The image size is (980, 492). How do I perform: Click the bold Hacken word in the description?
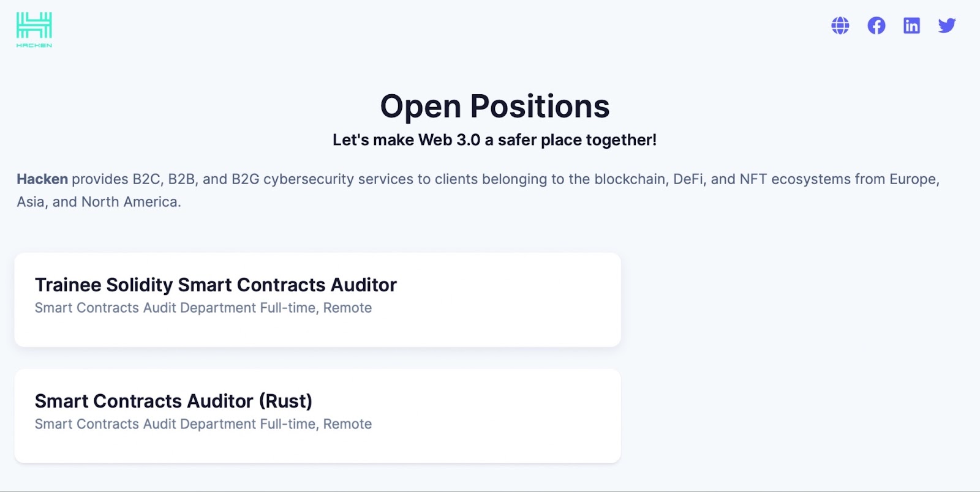point(42,179)
